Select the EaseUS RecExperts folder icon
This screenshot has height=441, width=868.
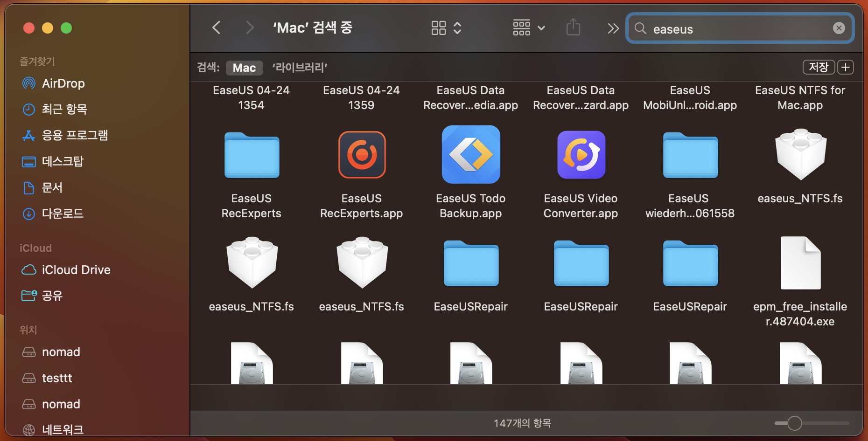252,156
